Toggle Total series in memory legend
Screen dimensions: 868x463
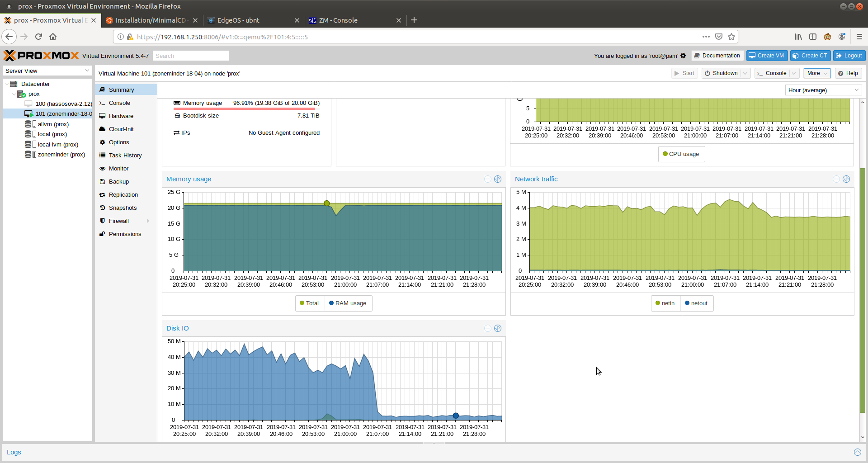coord(309,303)
